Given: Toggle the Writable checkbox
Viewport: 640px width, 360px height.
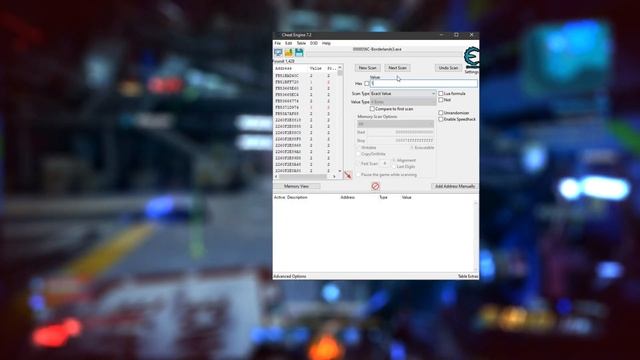Looking at the screenshot, I should coord(359,147).
